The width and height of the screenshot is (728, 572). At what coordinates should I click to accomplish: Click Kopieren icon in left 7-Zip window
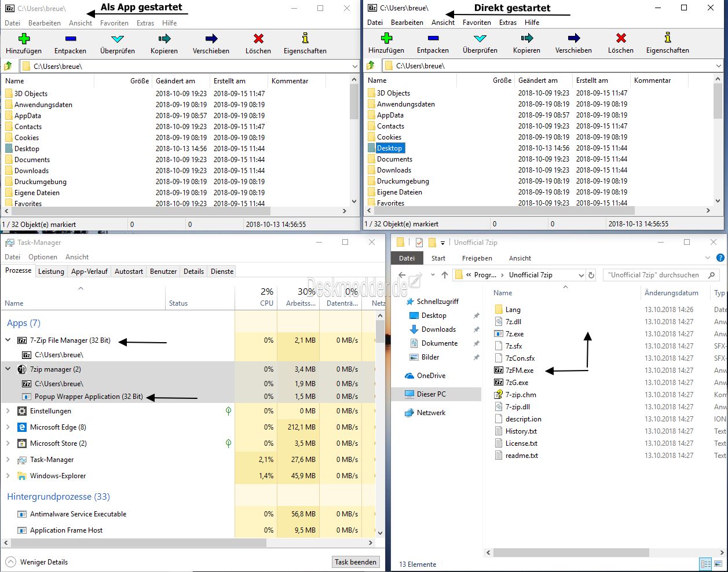[164, 39]
